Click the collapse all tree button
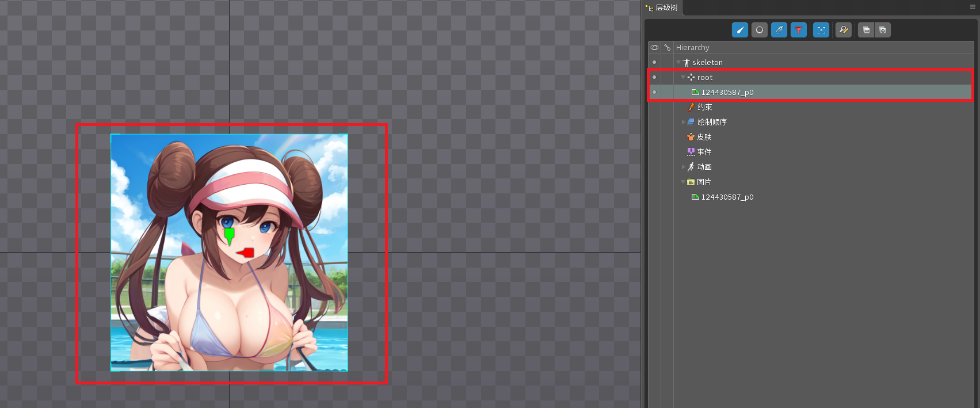Image resolution: width=980 pixels, height=408 pixels. (x=866, y=30)
